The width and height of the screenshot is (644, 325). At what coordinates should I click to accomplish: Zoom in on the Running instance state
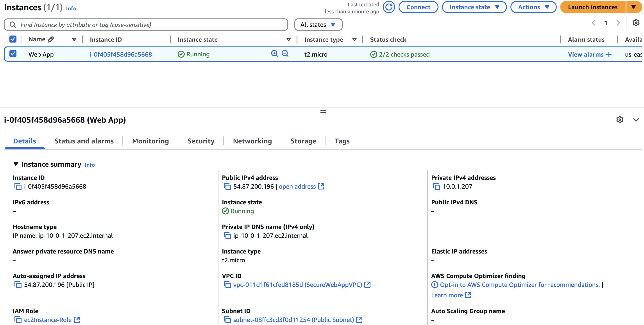tap(274, 54)
